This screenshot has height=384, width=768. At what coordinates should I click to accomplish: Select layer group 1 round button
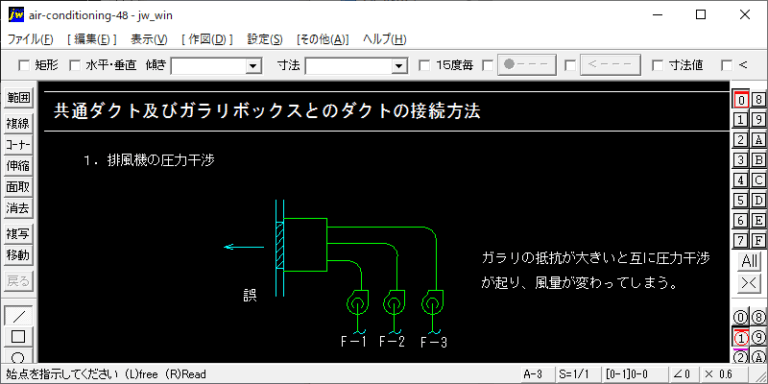741,338
